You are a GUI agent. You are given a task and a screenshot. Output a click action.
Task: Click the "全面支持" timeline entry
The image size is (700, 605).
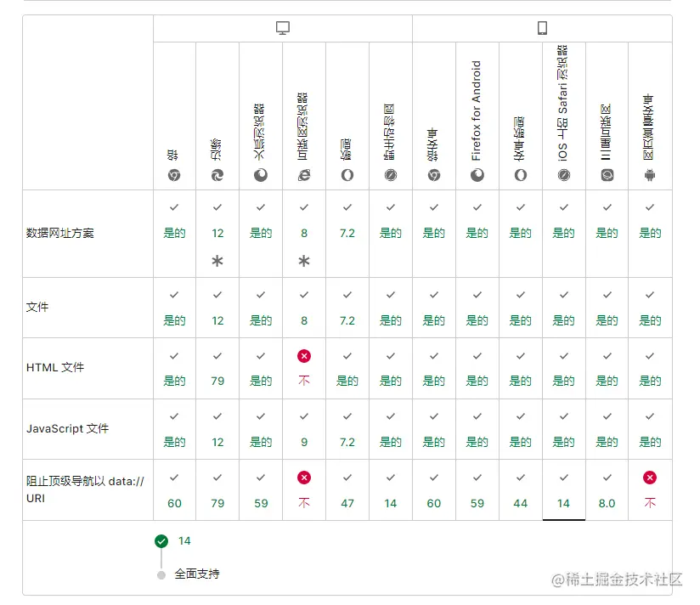196,574
